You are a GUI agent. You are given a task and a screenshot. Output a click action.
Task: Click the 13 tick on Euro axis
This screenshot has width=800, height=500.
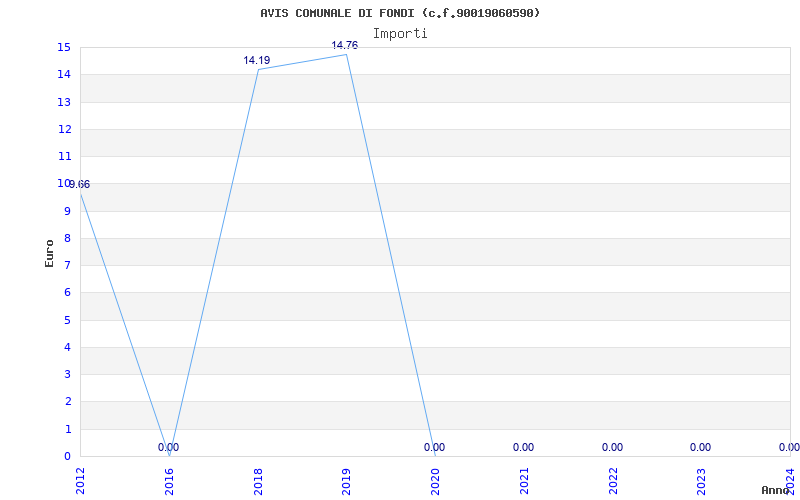click(x=64, y=102)
